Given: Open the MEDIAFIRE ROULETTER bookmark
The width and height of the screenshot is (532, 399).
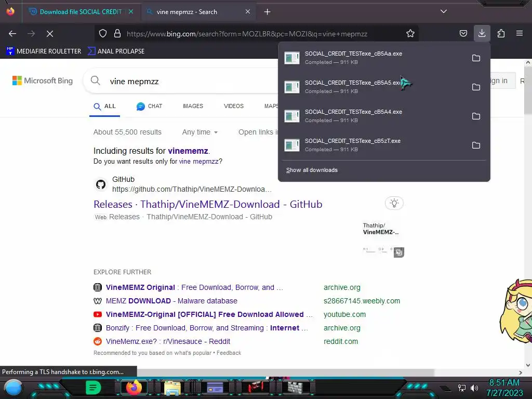Looking at the screenshot, I should click(44, 51).
